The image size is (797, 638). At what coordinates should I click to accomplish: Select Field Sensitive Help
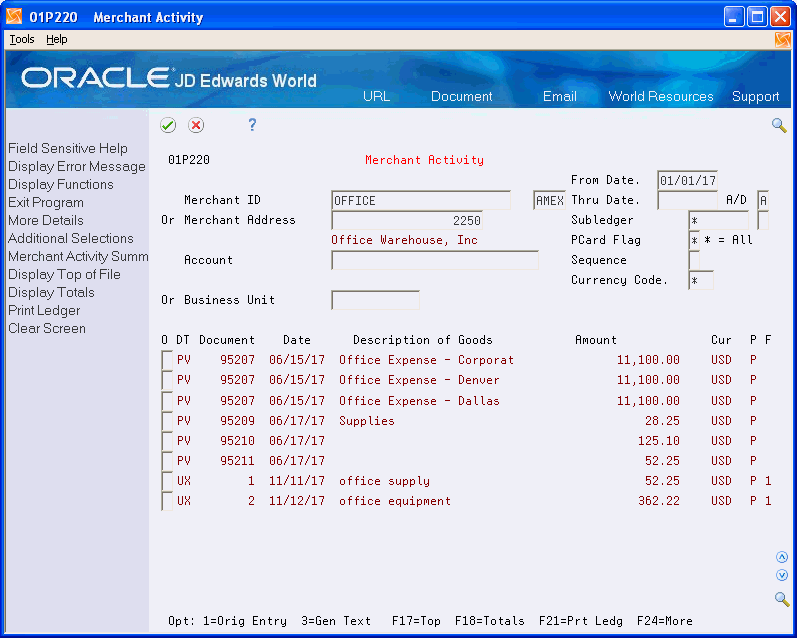68,148
